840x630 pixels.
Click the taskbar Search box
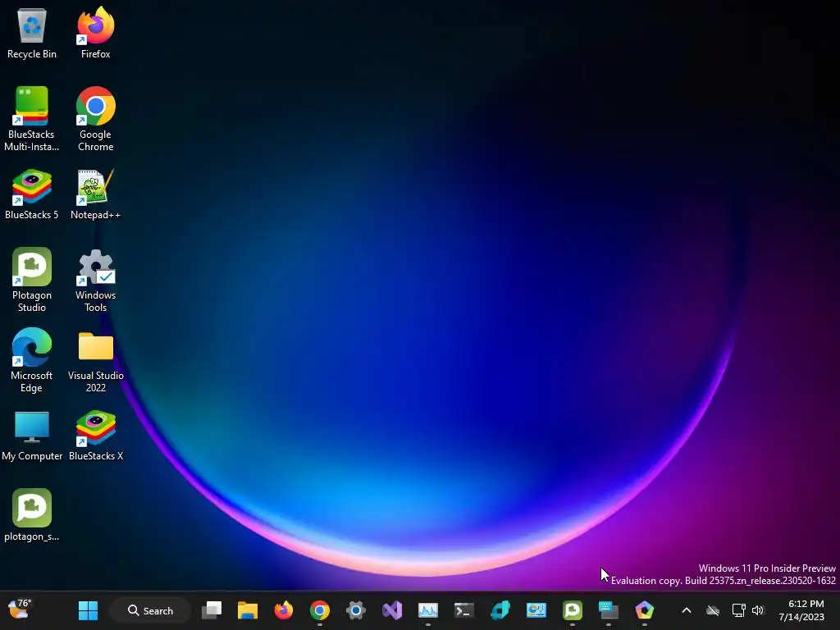click(x=150, y=610)
